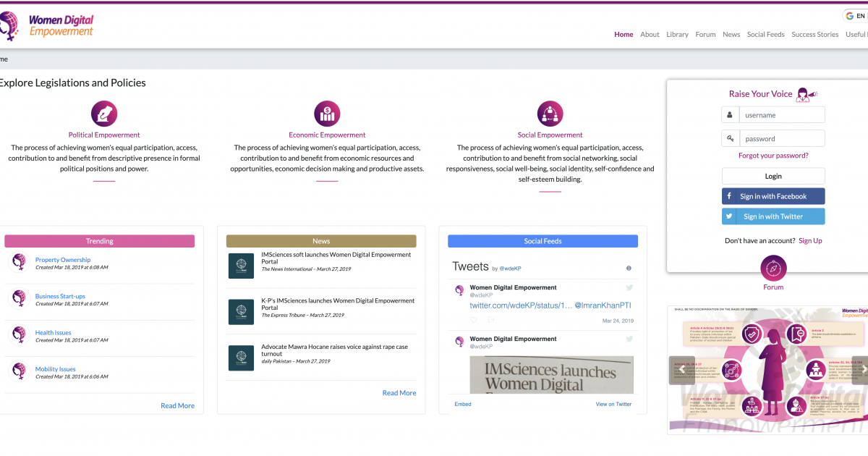The width and height of the screenshot is (868, 456).
Task: Like the first tweet with the heart icon
Action: (474, 320)
